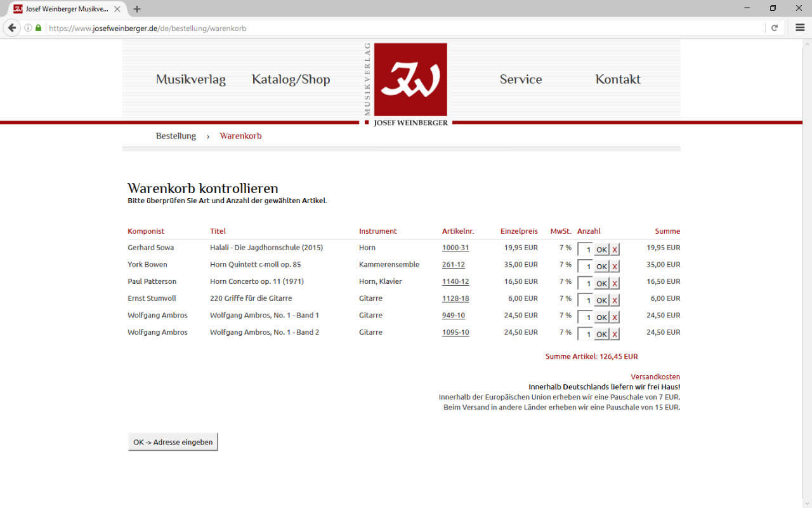812x508 pixels.
Task: Click quantity field for Wolfgang Ambros Band 1
Action: tap(585, 317)
